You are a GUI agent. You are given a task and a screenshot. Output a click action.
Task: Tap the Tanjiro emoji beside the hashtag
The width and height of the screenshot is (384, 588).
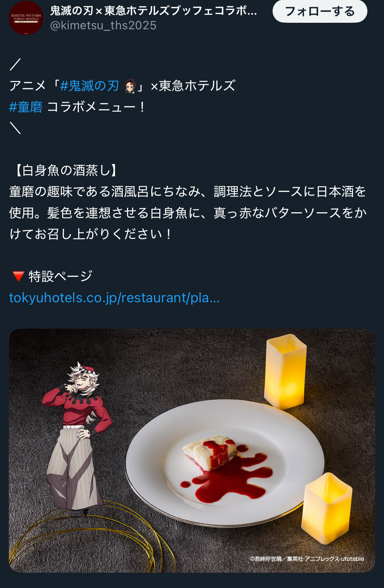pos(130,86)
